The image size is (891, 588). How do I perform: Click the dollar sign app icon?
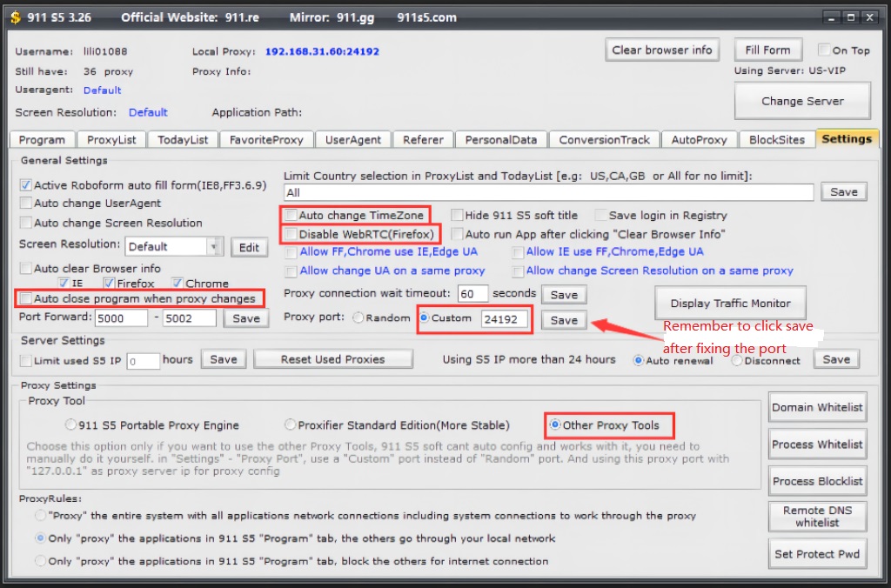[x=16, y=17]
